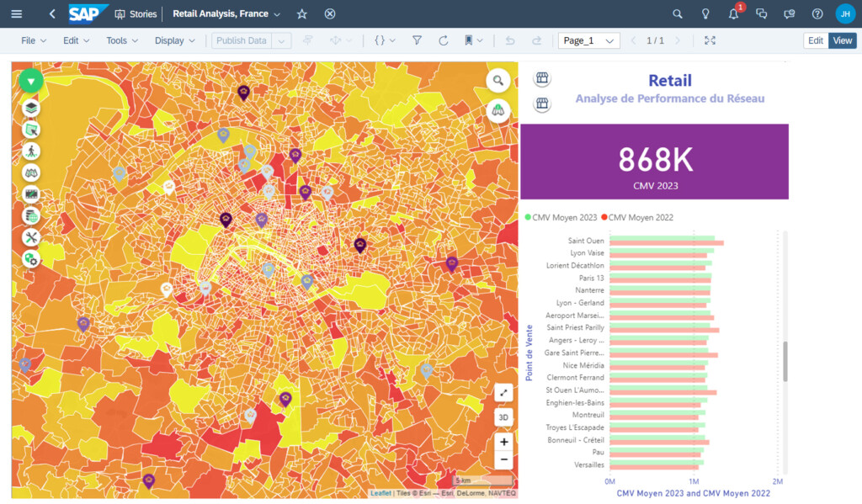Viewport: 862px width, 504px height.
Task: Click the Point de Vente axis title
Action: (x=529, y=353)
